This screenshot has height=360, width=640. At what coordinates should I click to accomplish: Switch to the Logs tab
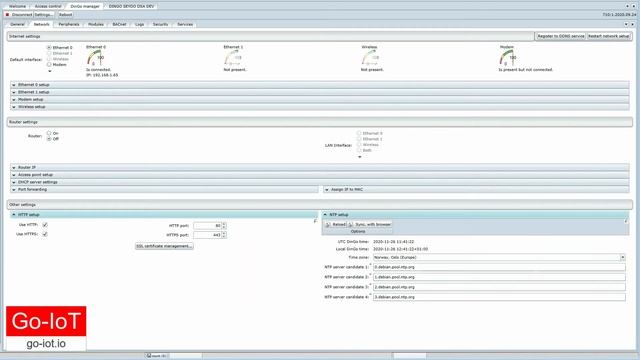point(140,24)
